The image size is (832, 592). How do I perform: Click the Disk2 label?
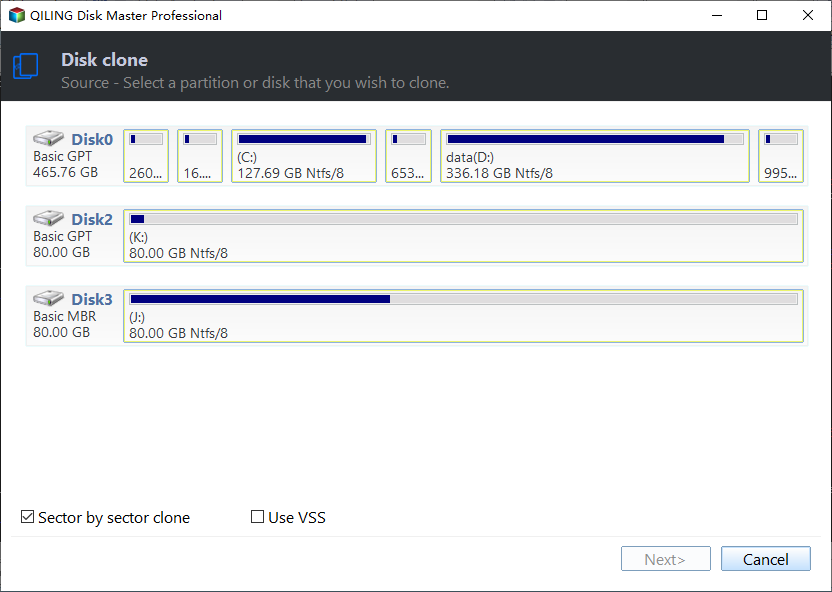(92, 220)
